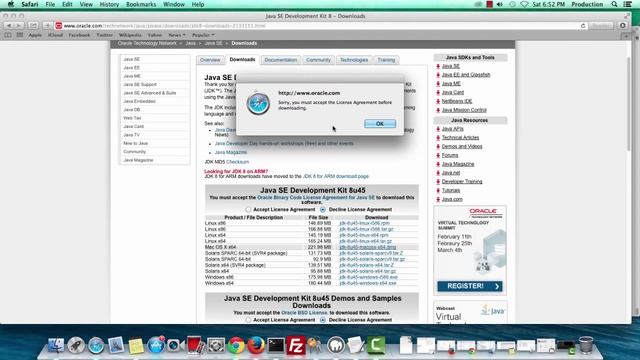Launch Google Chrome from the Dock
Image resolution: width=640 pixels, height=360 pixels.
236,345
